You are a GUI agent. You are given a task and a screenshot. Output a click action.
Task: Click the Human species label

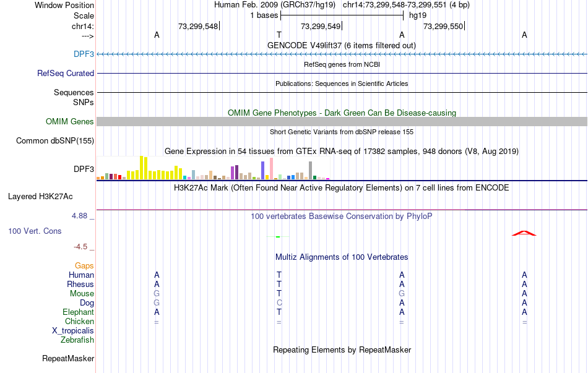pos(81,275)
